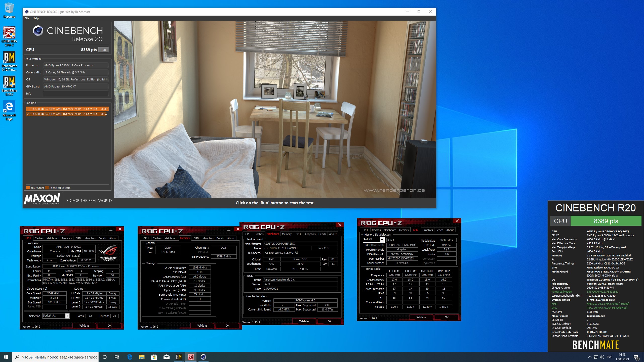Close the ROG CPU-Z SPD window
Viewport: 644px width, 362px height.
point(457,221)
